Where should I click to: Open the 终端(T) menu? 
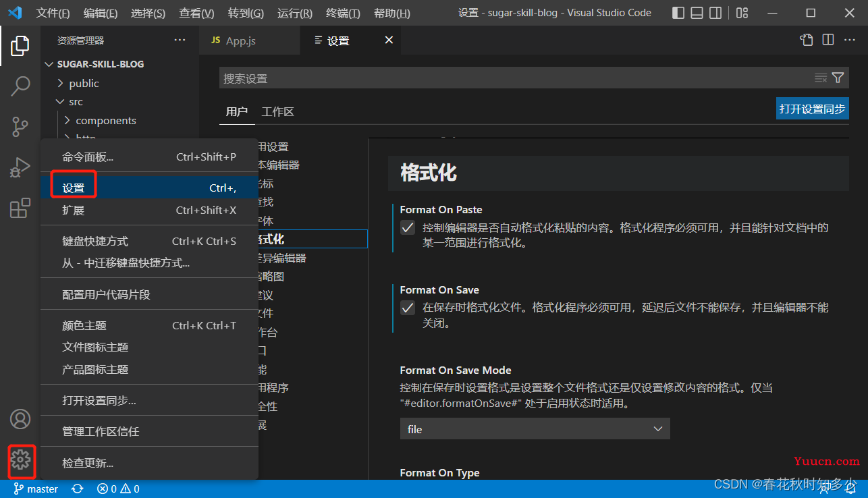click(x=343, y=13)
